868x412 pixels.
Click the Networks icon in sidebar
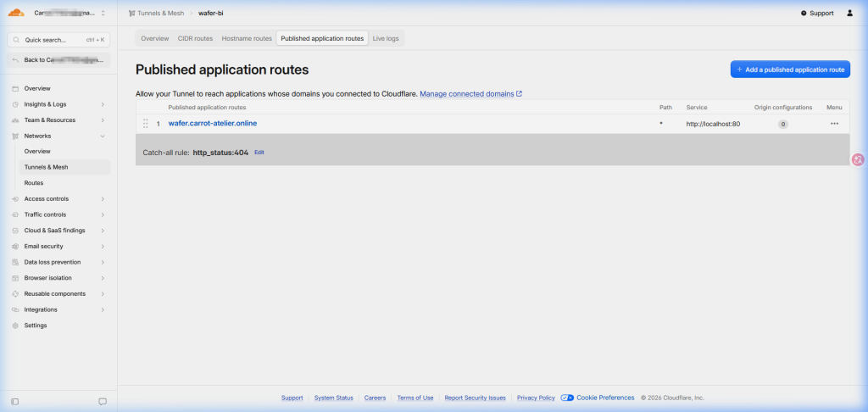tap(15, 136)
